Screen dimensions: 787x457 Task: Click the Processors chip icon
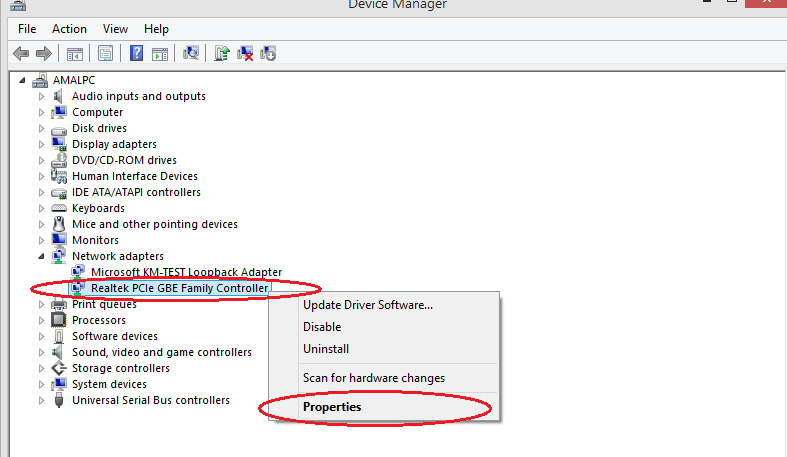[59, 320]
